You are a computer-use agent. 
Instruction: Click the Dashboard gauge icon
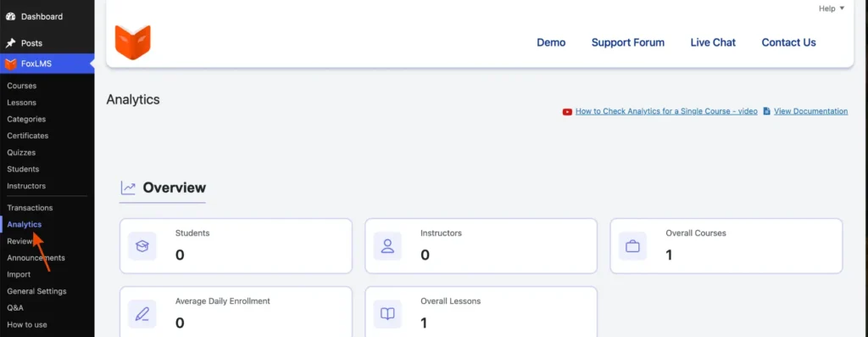point(10,17)
